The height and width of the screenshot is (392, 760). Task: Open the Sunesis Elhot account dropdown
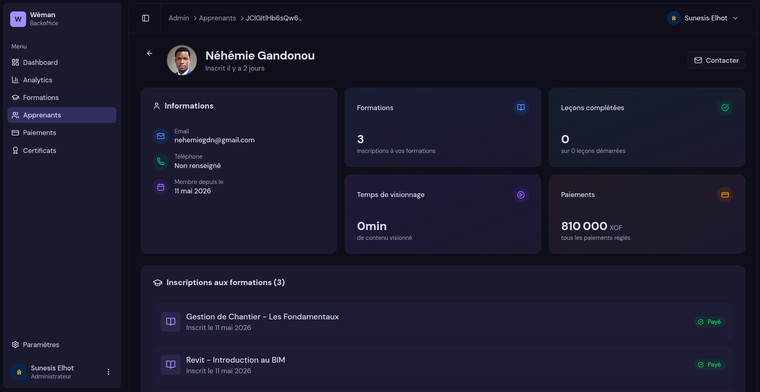point(703,18)
